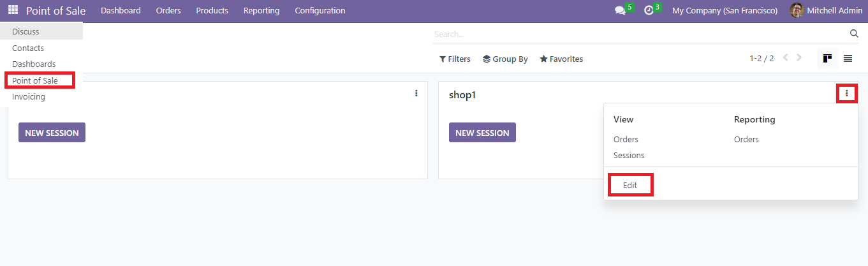Open the Configuration menu
The height and width of the screenshot is (266, 868).
click(x=320, y=11)
